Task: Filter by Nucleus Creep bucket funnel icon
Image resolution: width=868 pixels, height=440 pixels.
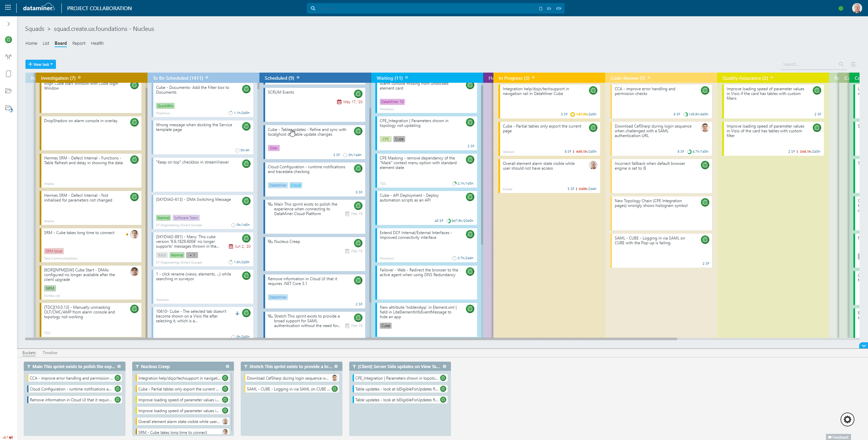Action: 137,366
